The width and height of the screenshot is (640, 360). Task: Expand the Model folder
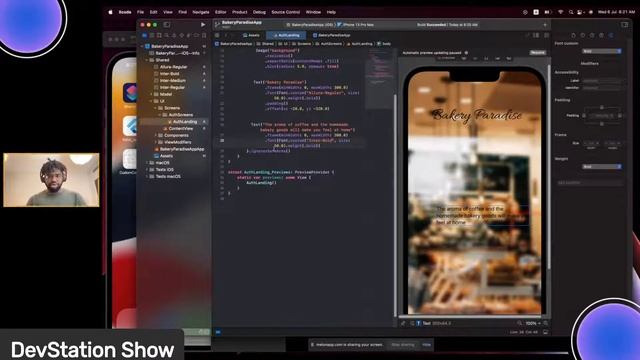(x=151, y=94)
